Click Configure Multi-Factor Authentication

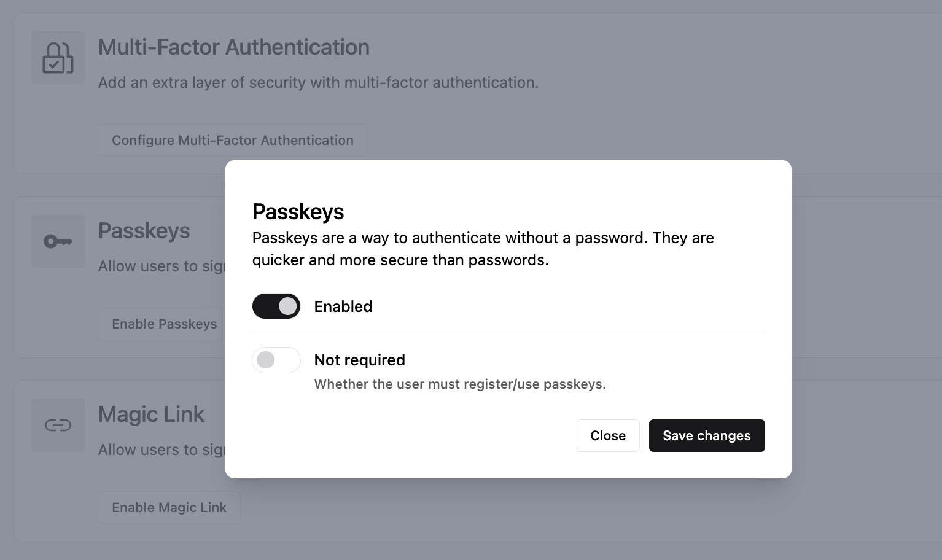232,140
